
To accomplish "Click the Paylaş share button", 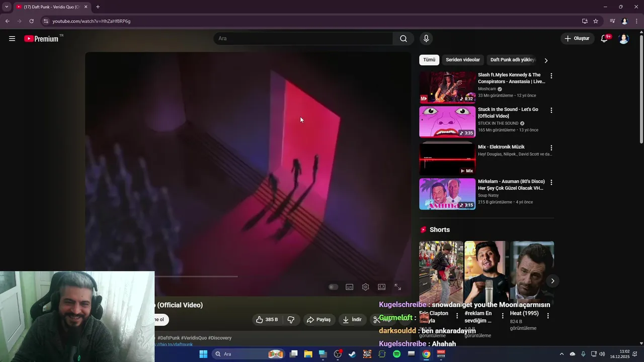I will (x=318, y=320).
